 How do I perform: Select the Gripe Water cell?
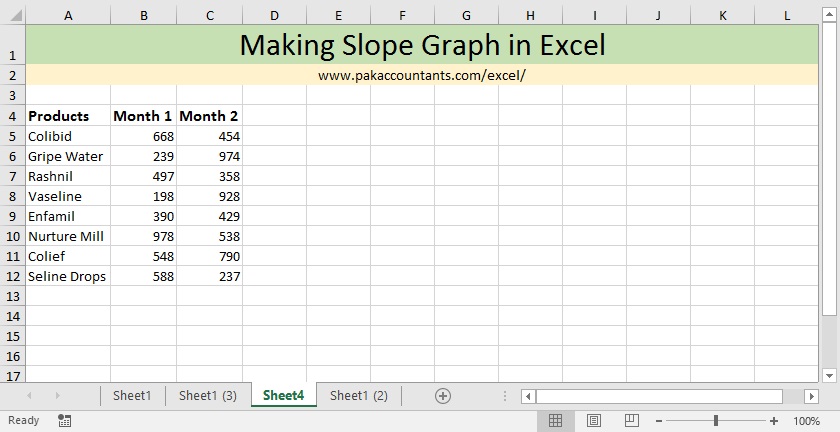(x=68, y=156)
